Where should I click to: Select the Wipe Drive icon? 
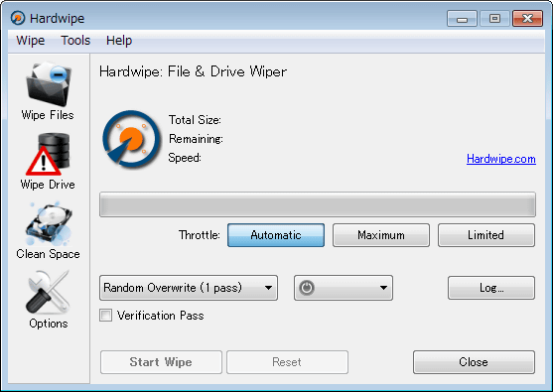click(48, 154)
